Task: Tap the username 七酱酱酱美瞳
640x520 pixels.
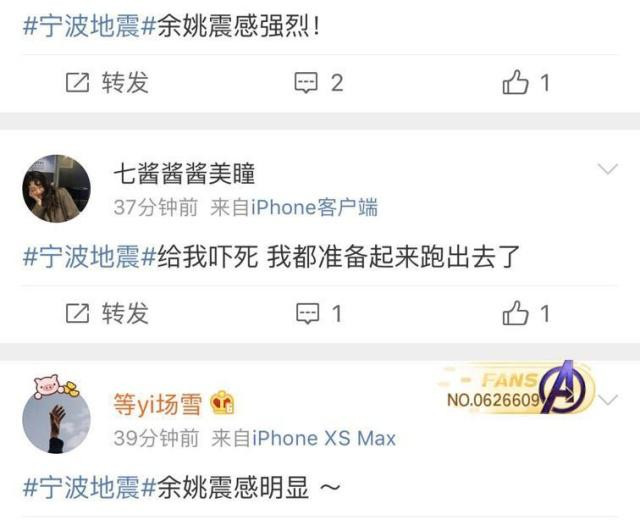Action: click(184, 173)
